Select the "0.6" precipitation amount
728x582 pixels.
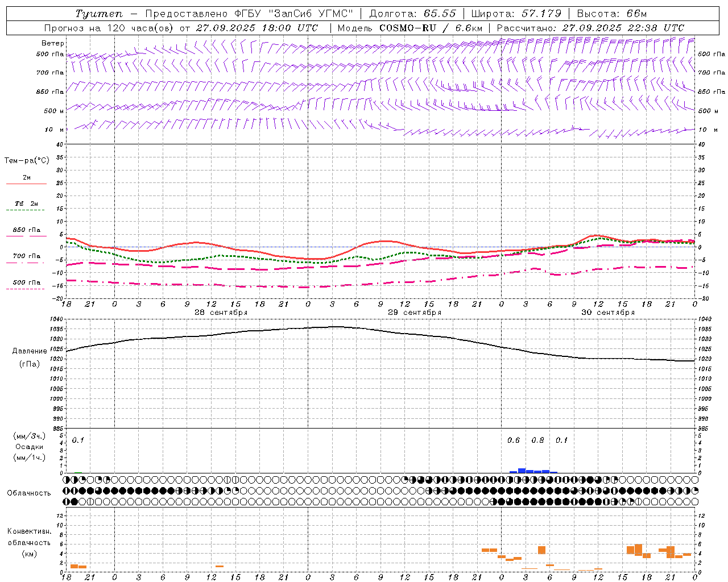coord(514,440)
